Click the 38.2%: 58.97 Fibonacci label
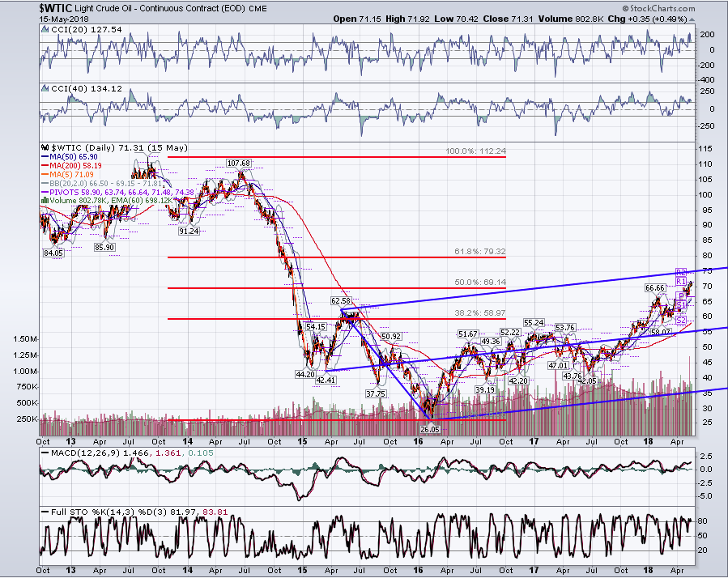 pos(480,313)
